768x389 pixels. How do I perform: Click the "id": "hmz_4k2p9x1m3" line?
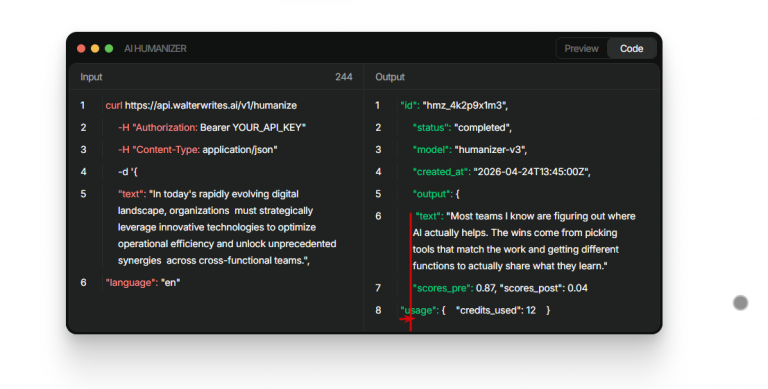454,105
